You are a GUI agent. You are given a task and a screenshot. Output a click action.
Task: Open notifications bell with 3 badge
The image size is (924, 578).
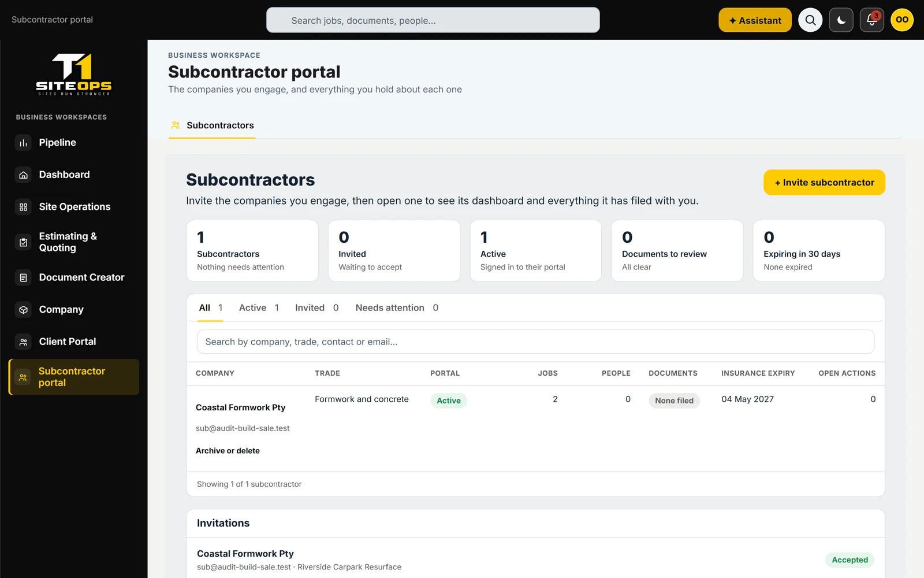[871, 20]
